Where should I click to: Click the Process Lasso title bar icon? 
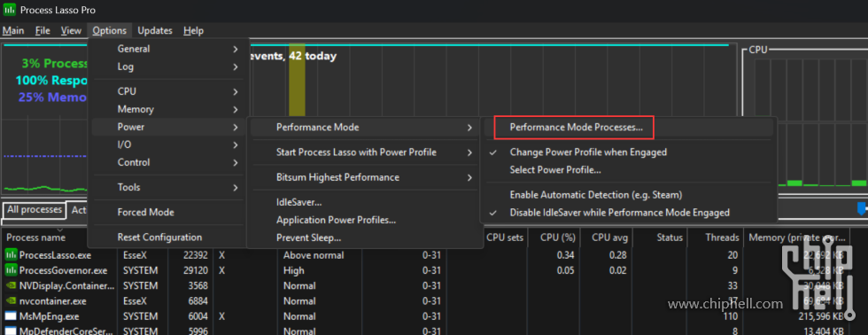pos(10,10)
